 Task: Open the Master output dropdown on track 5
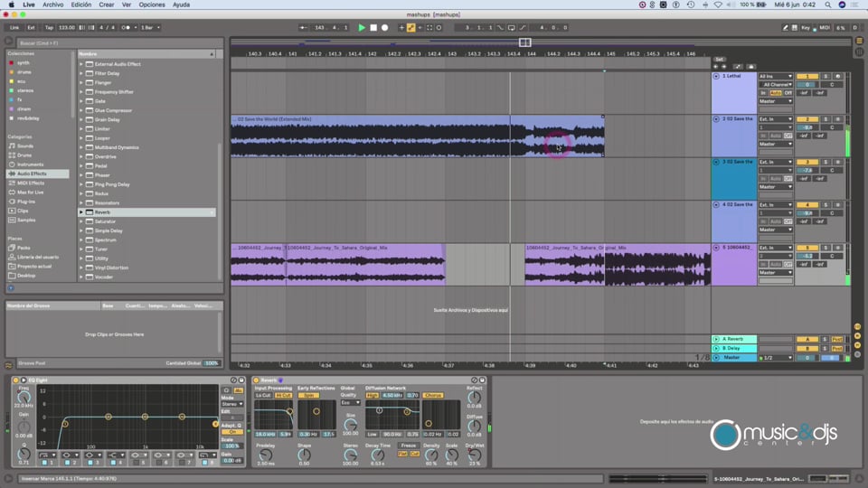click(x=776, y=272)
